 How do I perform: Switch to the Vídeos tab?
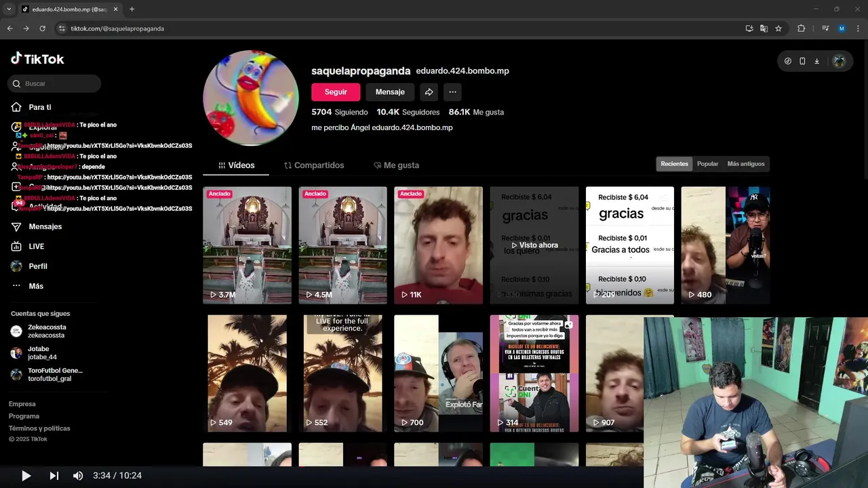pyautogui.click(x=236, y=165)
